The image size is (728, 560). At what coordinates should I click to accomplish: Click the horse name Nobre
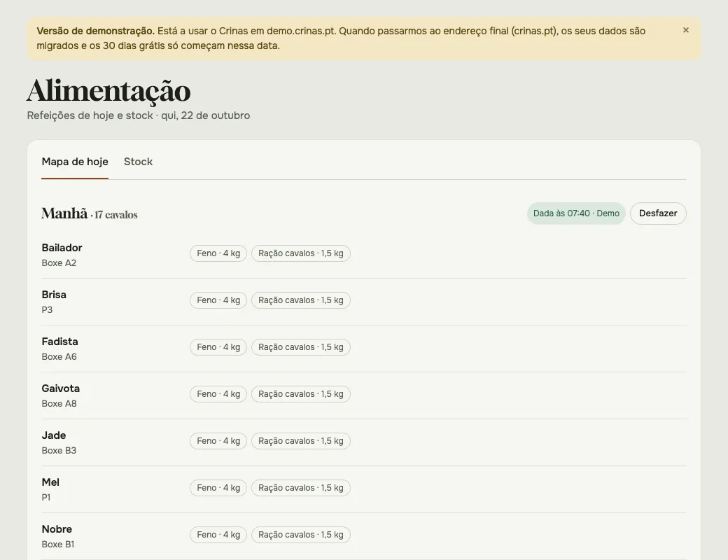click(x=57, y=529)
